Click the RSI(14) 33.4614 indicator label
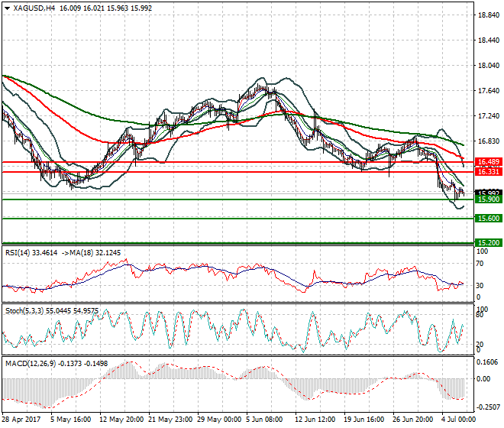 (31, 253)
